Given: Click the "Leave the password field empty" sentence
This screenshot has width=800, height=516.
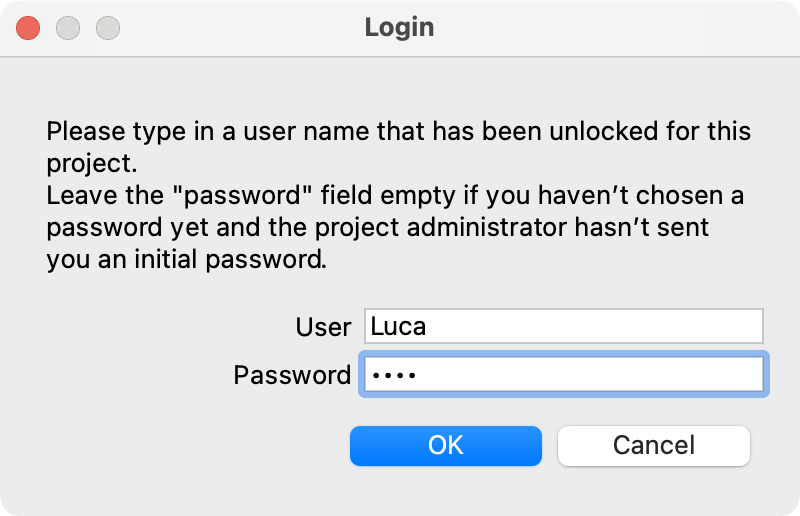Looking at the screenshot, I should coord(394,195).
